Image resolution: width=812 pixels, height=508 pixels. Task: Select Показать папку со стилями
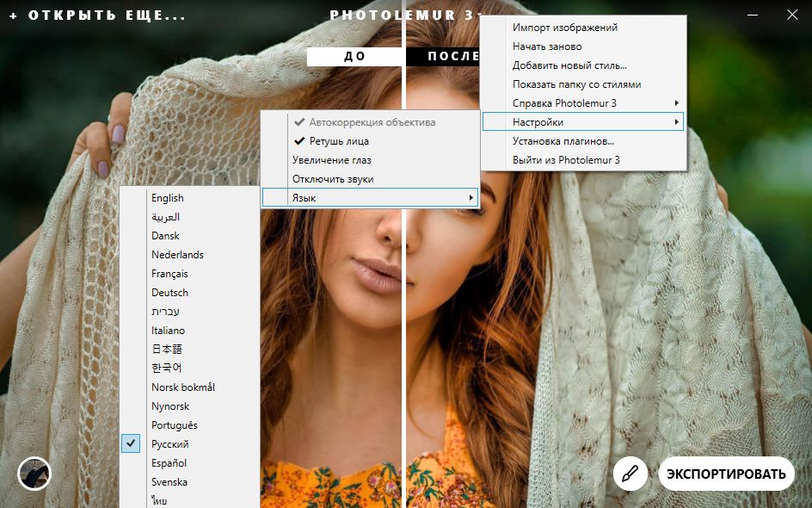click(x=583, y=84)
